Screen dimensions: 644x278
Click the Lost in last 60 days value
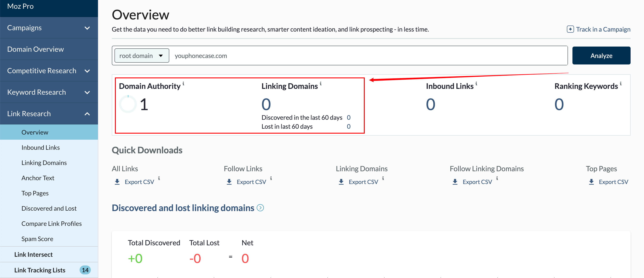(x=349, y=127)
